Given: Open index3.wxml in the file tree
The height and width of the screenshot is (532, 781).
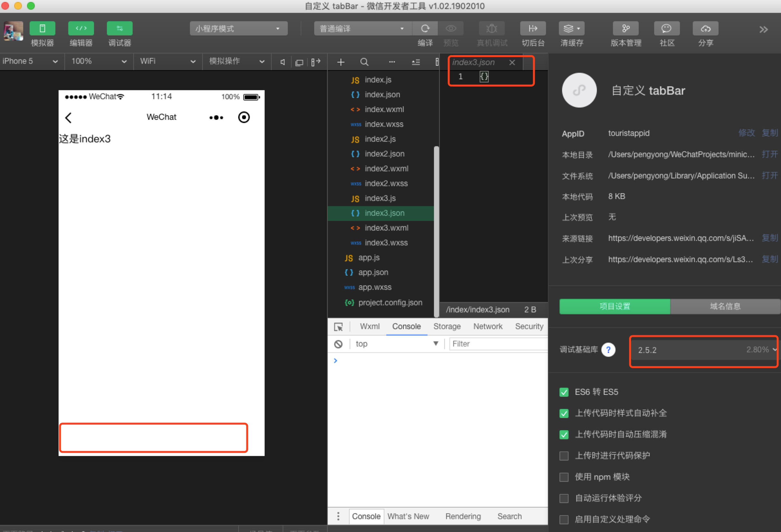Looking at the screenshot, I should [x=386, y=228].
